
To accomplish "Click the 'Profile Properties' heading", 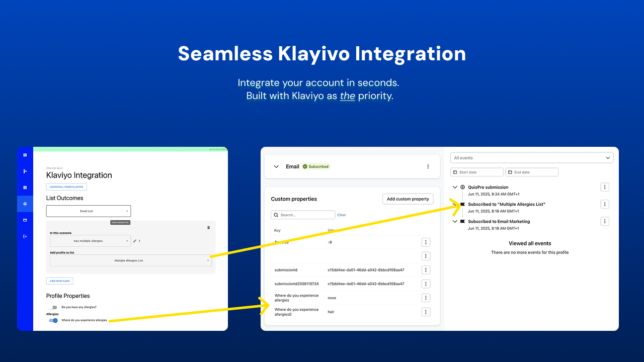I will [68, 296].
